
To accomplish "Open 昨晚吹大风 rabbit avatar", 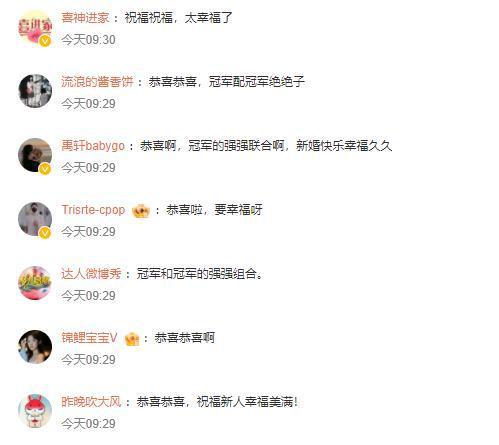I will (x=35, y=411).
